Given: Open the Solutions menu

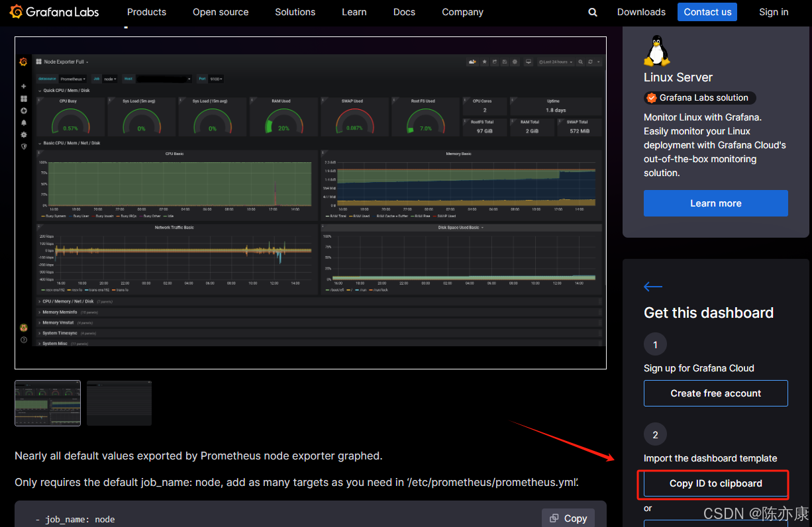Looking at the screenshot, I should (x=295, y=12).
